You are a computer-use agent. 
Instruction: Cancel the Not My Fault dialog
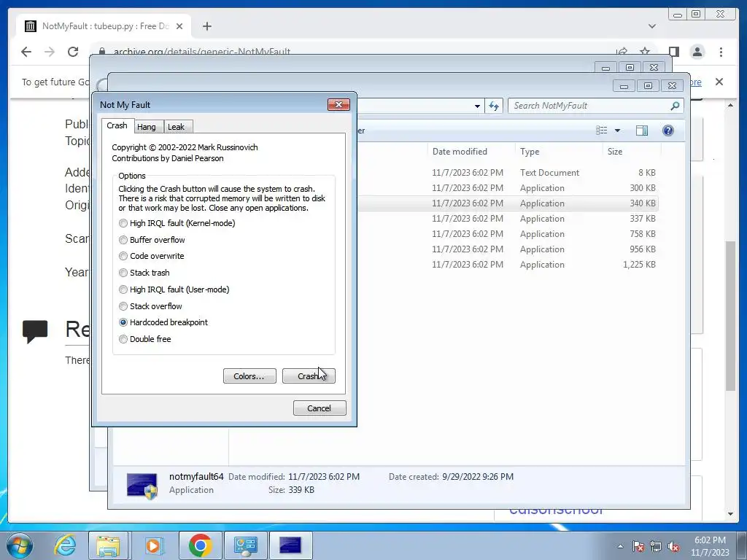[320, 408]
